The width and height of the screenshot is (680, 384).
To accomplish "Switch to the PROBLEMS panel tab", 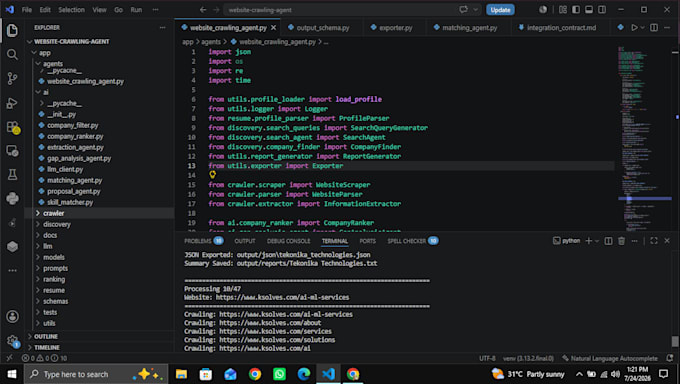I will click(203, 241).
